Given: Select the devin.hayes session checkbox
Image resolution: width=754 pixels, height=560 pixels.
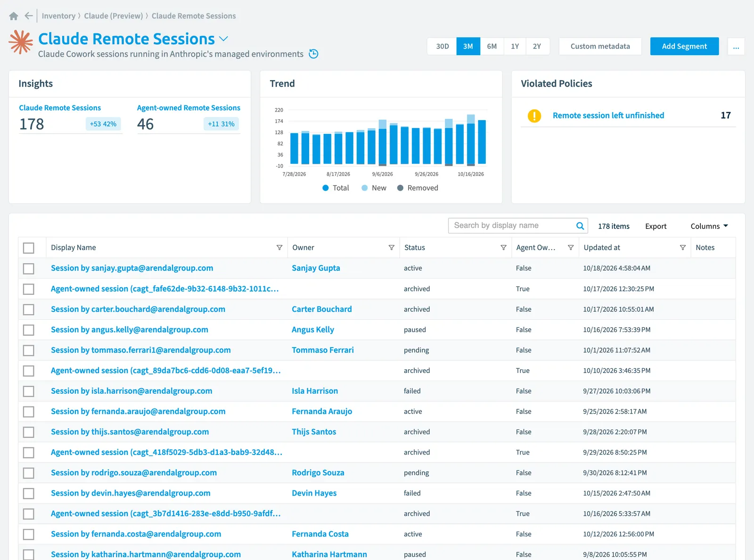Looking at the screenshot, I should tap(29, 493).
